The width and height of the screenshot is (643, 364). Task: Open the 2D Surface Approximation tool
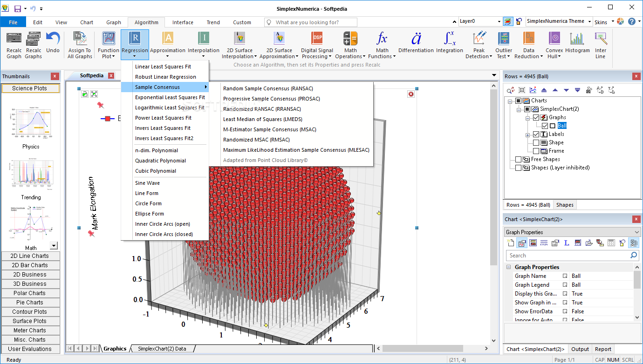280,45
